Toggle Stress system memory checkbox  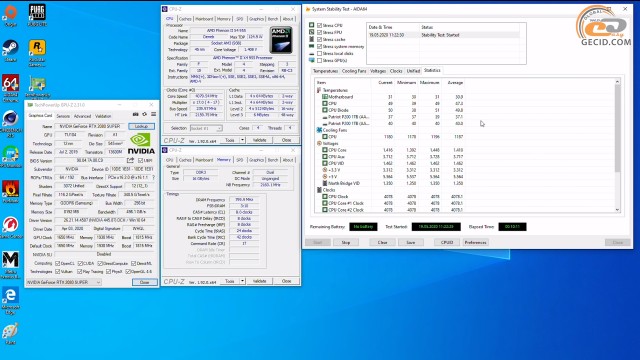pyautogui.click(x=320, y=47)
